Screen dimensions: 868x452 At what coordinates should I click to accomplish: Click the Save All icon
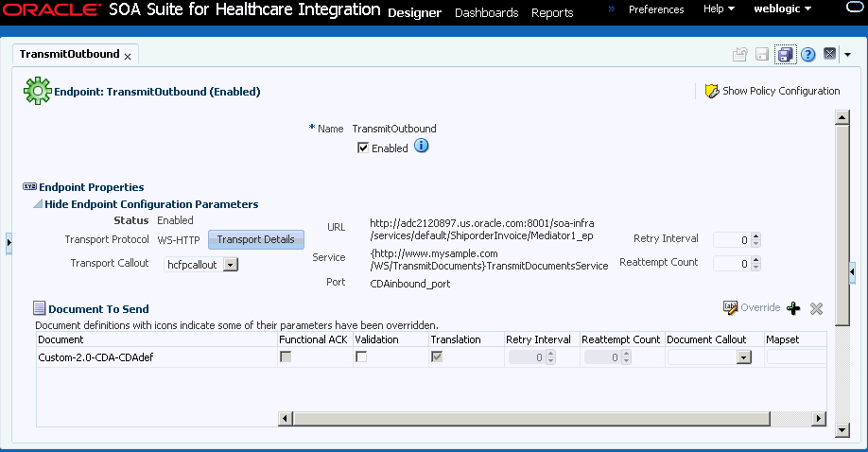[x=785, y=54]
